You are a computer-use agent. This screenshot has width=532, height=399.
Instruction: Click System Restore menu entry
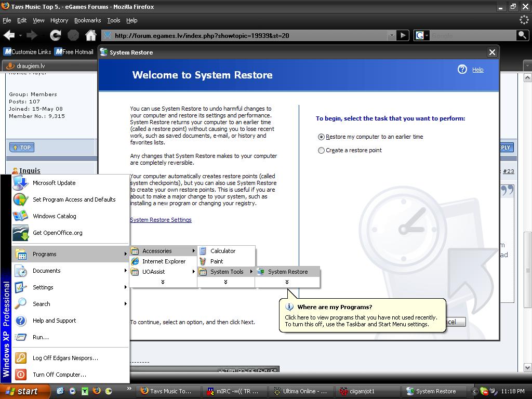pos(288,272)
